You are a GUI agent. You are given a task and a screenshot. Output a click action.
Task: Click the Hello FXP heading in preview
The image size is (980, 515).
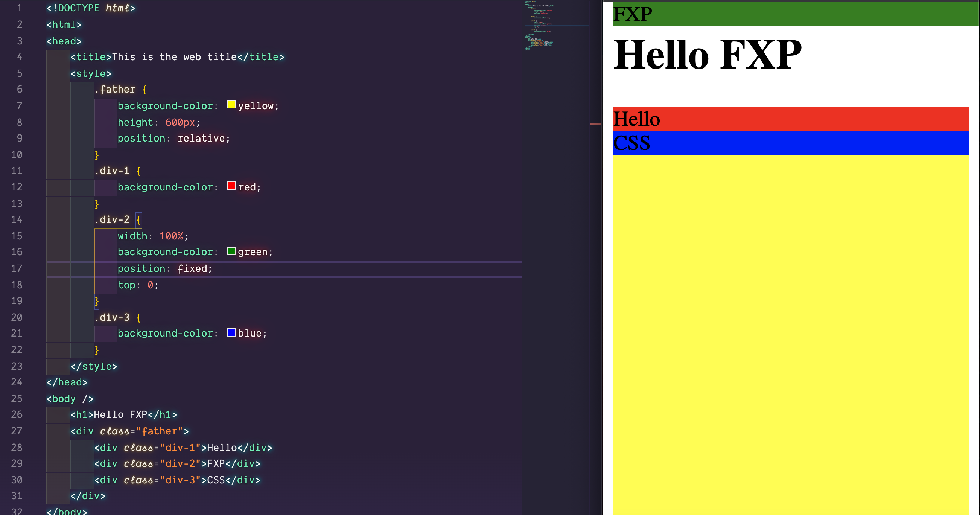pos(708,55)
